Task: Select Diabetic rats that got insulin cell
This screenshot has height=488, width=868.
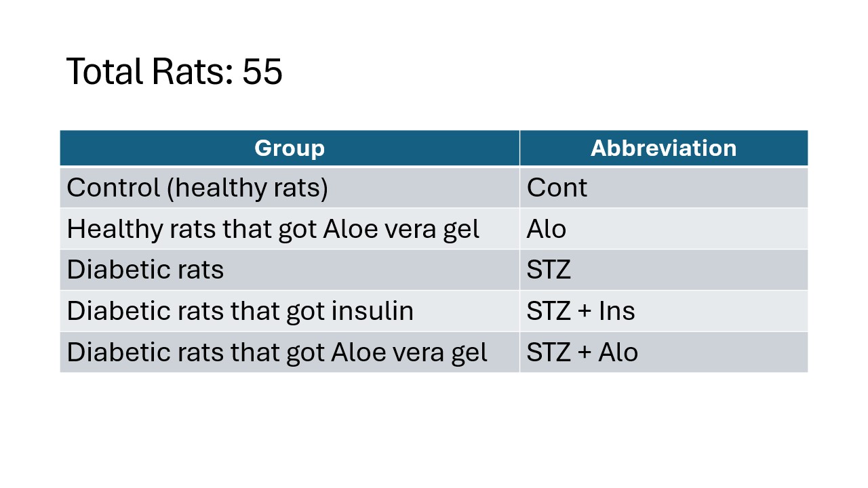Action: point(290,311)
